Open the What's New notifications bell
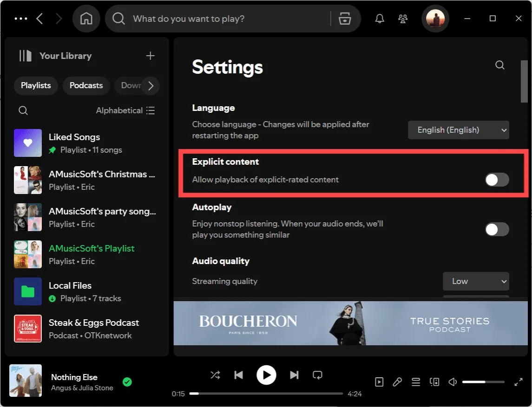 click(380, 19)
